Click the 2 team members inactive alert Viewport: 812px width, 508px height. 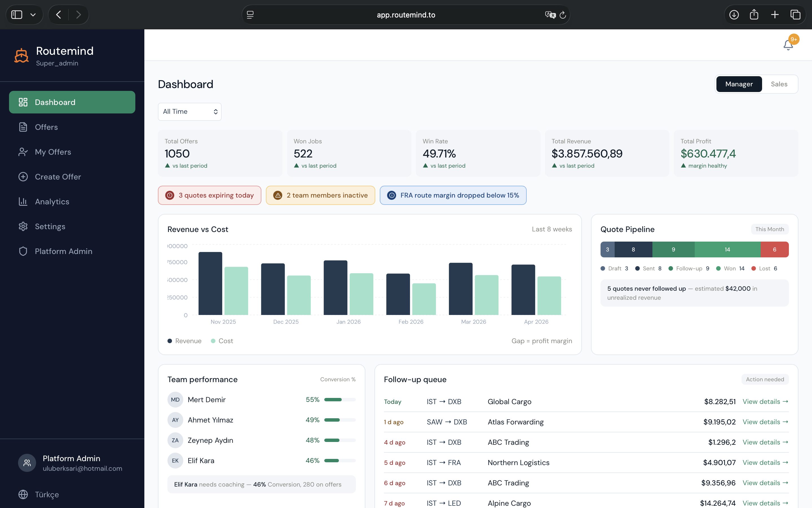pyautogui.click(x=320, y=195)
